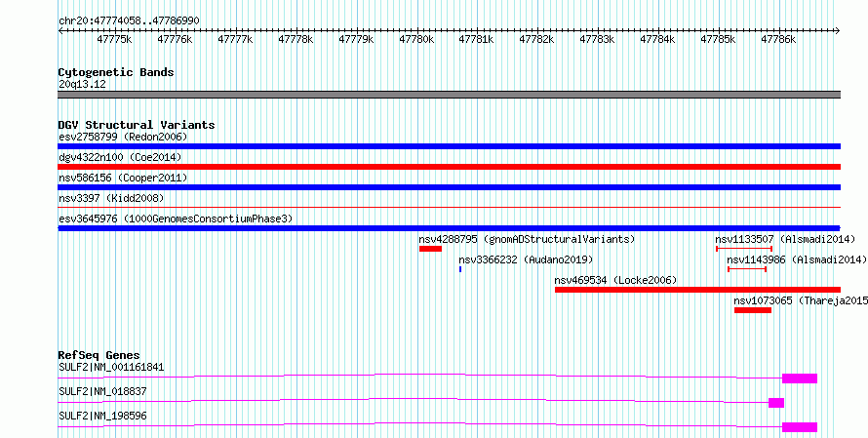Select the nsv1073065 Thareja2015 red block
868x438 pixels.
tap(752, 310)
